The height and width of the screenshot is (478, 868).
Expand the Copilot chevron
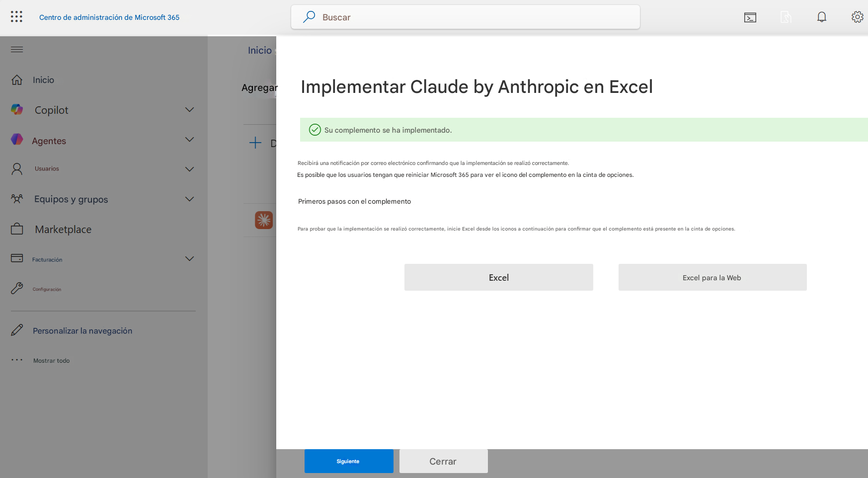[189, 109]
